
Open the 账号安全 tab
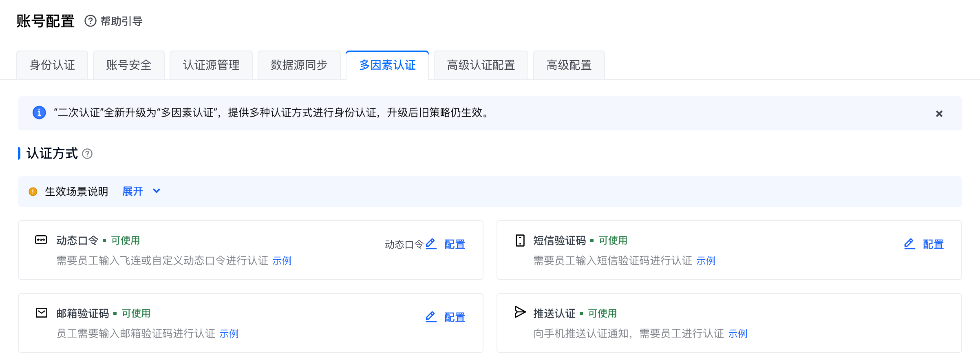click(129, 65)
